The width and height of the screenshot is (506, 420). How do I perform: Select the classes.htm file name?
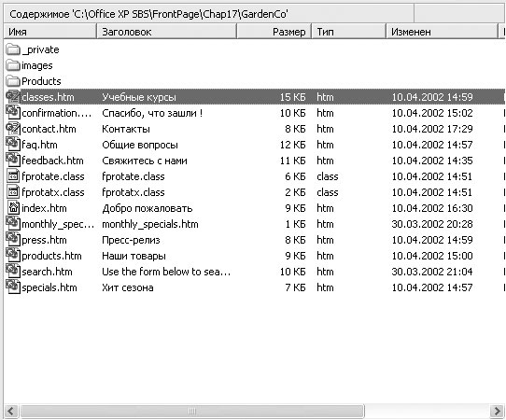click(48, 97)
